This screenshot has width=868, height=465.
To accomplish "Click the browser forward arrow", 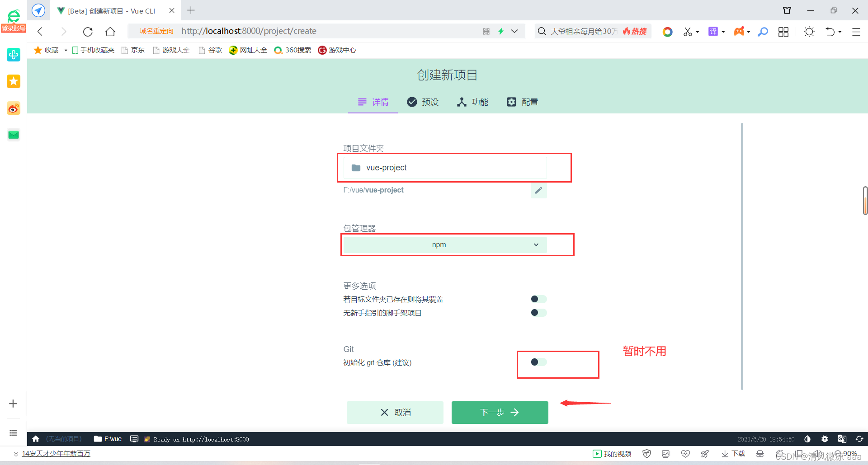I will pyautogui.click(x=64, y=31).
